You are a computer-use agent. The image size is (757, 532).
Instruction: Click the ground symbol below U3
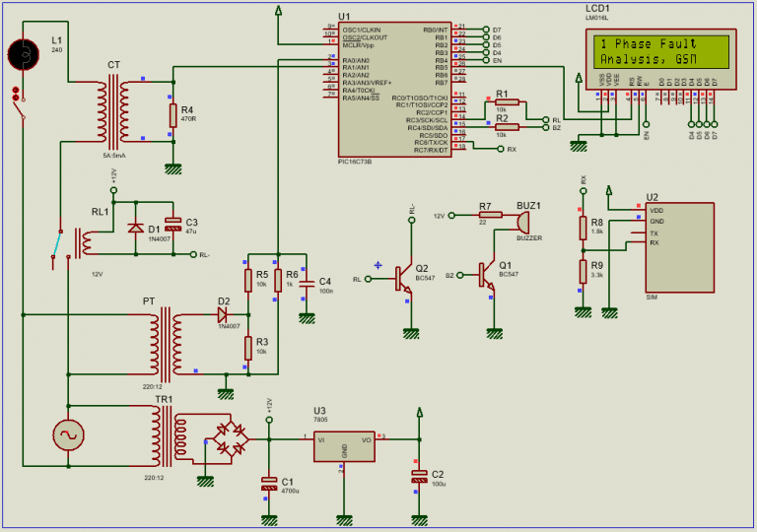pyautogui.click(x=344, y=521)
